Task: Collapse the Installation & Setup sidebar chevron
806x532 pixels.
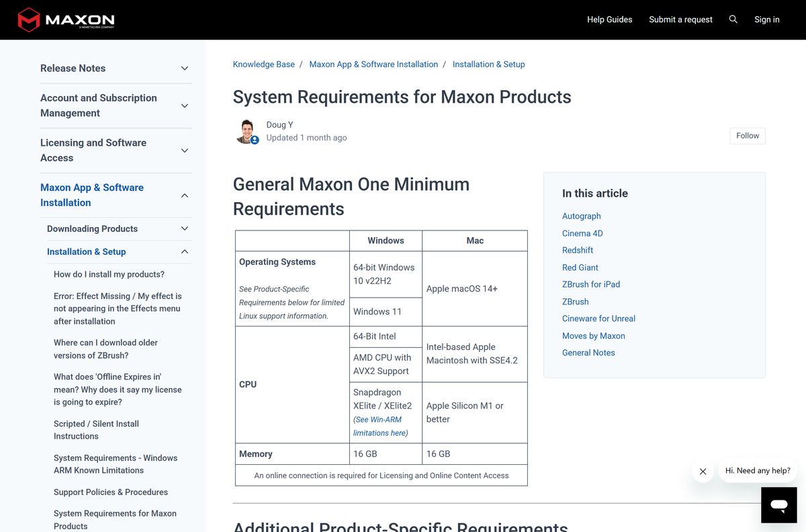Action: (x=185, y=252)
